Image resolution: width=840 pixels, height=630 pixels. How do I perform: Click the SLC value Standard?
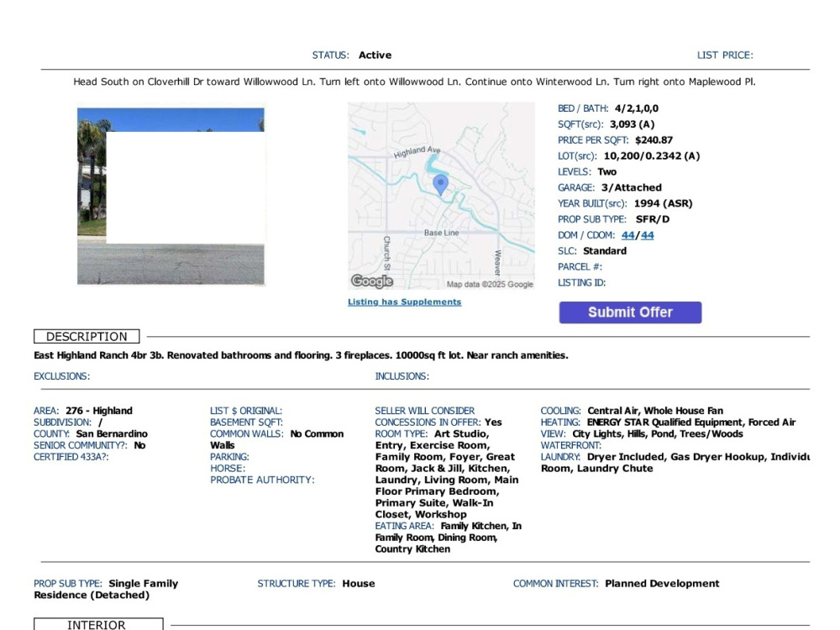click(605, 250)
